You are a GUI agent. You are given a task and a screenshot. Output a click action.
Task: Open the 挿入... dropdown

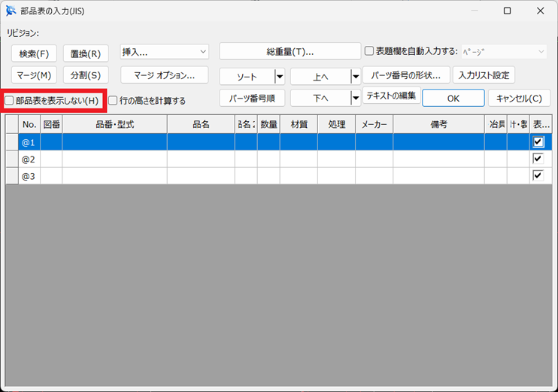coord(164,52)
